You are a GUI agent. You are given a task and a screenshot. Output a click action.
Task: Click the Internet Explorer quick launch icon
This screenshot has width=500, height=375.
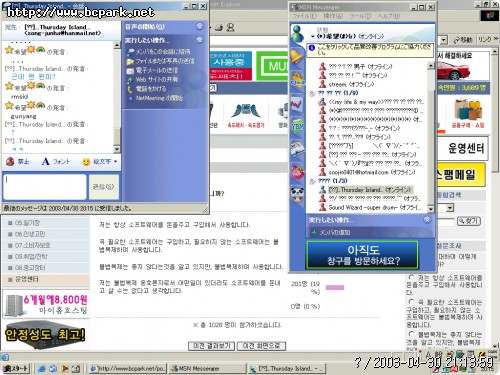point(42,369)
